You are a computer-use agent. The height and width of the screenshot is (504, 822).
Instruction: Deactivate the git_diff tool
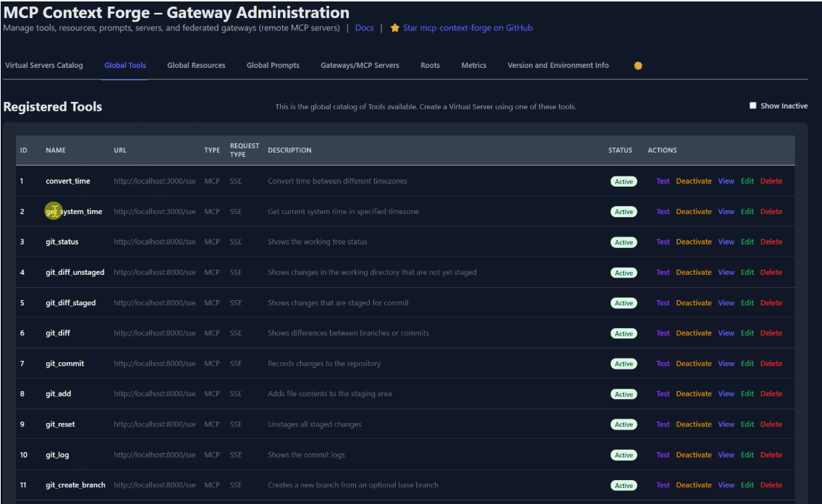tap(693, 333)
